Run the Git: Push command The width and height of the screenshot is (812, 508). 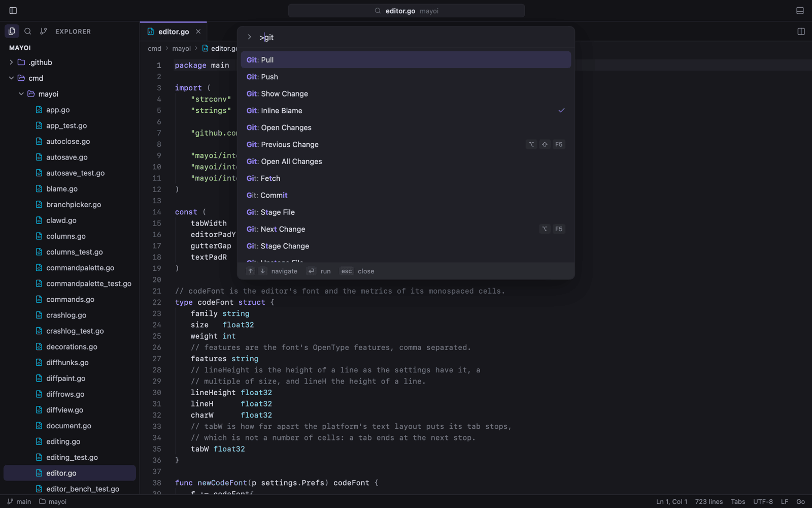[405, 77]
